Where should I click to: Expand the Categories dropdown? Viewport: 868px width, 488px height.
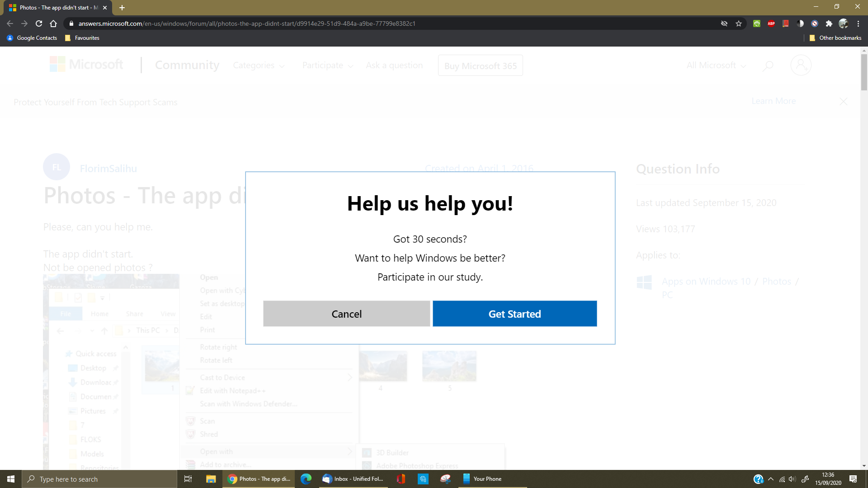[x=259, y=66]
